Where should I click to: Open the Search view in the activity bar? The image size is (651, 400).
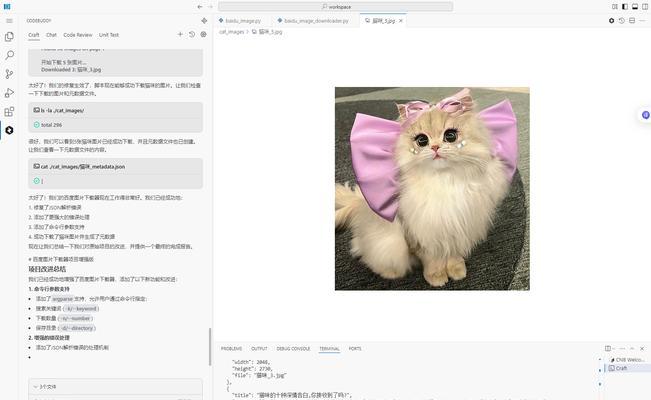pos(9,55)
